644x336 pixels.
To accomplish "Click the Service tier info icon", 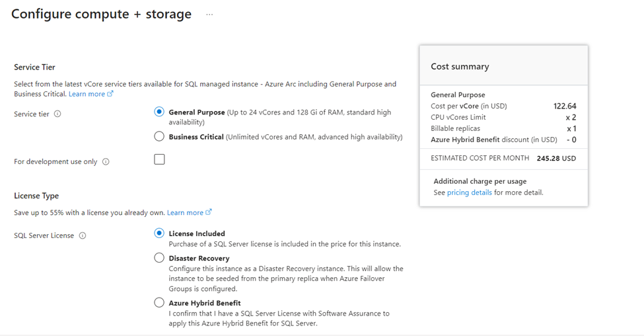I will [57, 114].
